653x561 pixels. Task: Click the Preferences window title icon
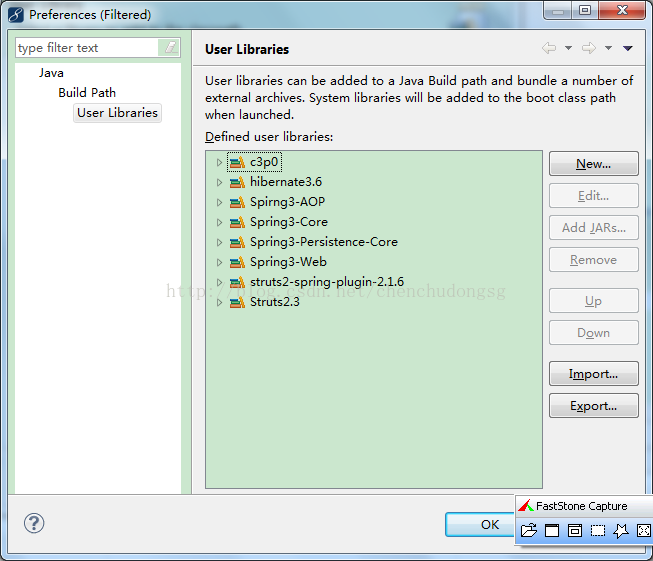point(16,15)
